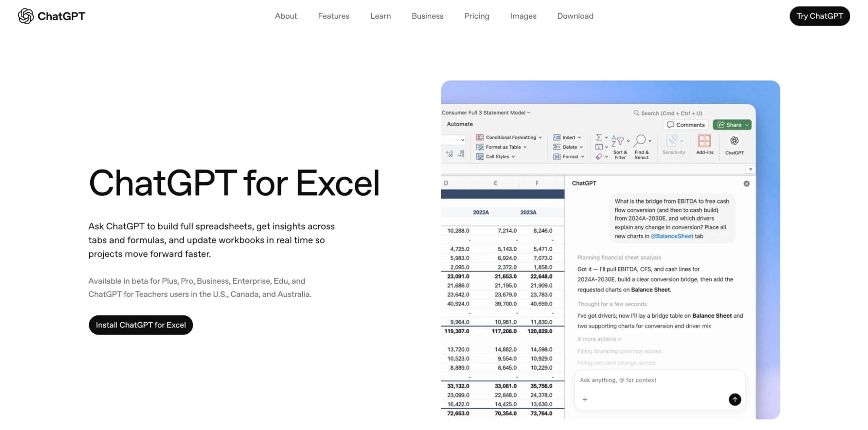Click the green Share button
868x430 pixels.
point(732,125)
